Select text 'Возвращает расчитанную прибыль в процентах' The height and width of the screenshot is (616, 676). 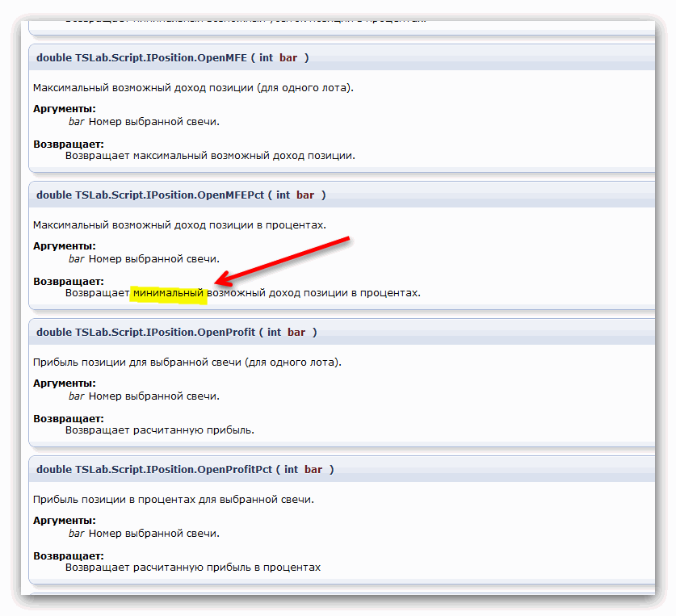[x=193, y=568]
